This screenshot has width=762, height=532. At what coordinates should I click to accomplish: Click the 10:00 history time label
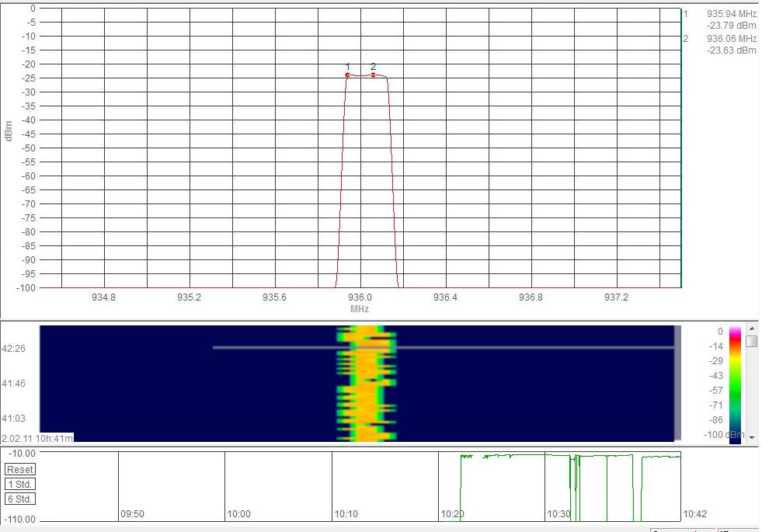pos(239,514)
